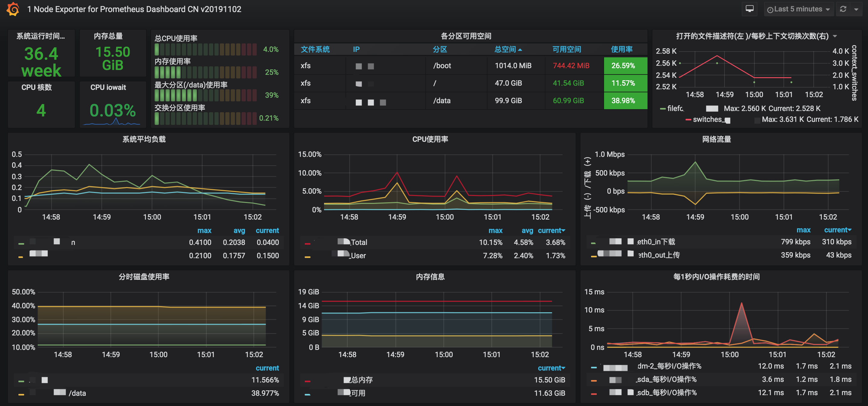This screenshot has height=406, width=868.
Task: Click the refresh dashboard icon
Action: point(843,9)
